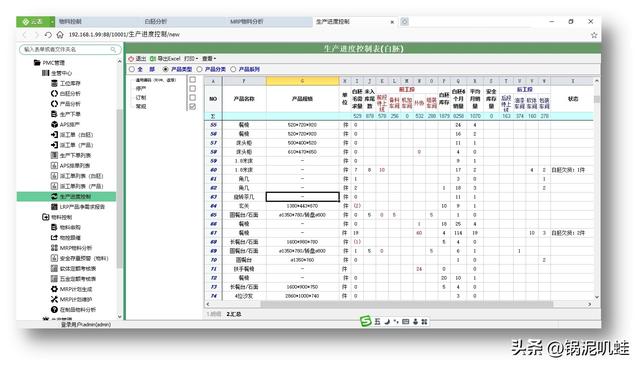Click the 导出Excel export icon
Image resolution: width=640 pixels, height=367 pixels.
coord(153,59)
